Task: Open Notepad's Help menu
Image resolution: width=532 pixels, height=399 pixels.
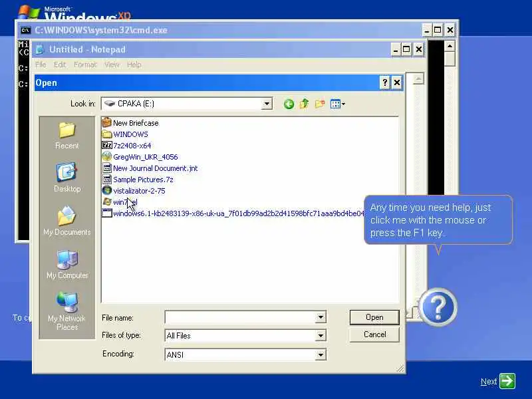Action: tap(134, 65)
